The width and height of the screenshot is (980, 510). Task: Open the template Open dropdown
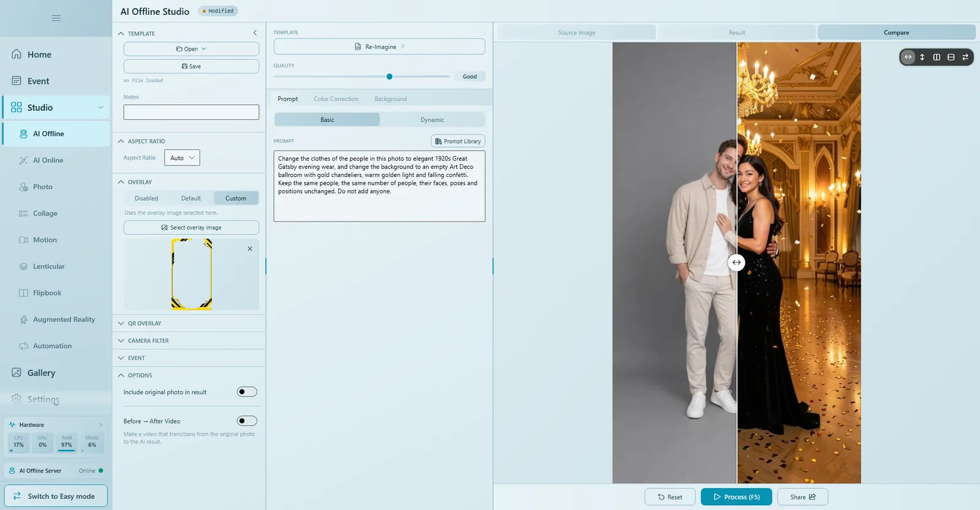pos(191,49)
